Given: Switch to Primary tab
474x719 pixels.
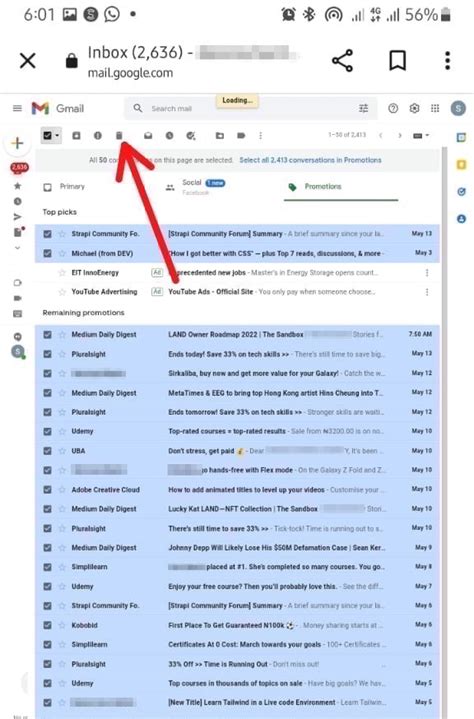Looking at the screenshot, I should pyautogui.click(x=64, y=187).
